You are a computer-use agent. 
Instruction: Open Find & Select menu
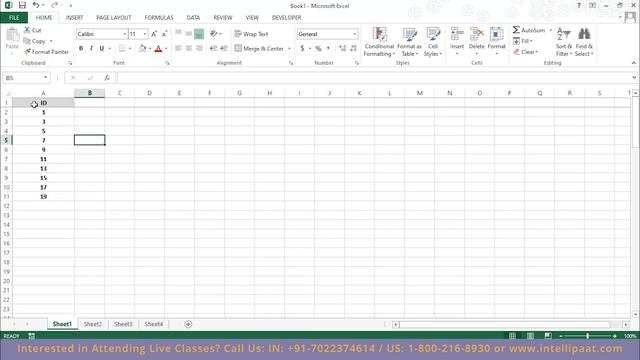[584, 42]
